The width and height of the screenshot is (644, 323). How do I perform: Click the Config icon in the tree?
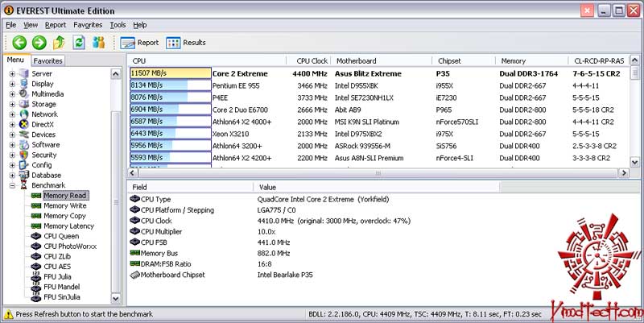click(x=24, y=165)
